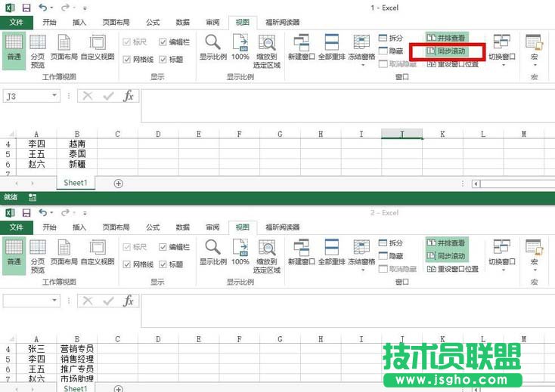Expand Switch Windows dropdown in window 2
The width and height of the screenshot is (555, 392).
pyautogui.click(x=503, y=270)
